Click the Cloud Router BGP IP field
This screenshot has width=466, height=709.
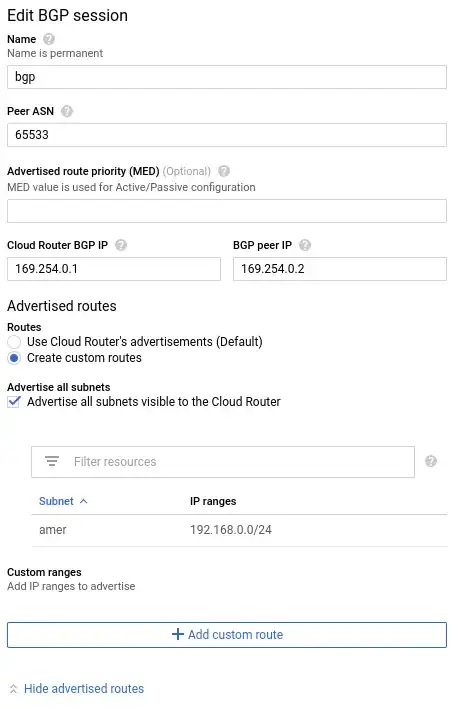114,269
